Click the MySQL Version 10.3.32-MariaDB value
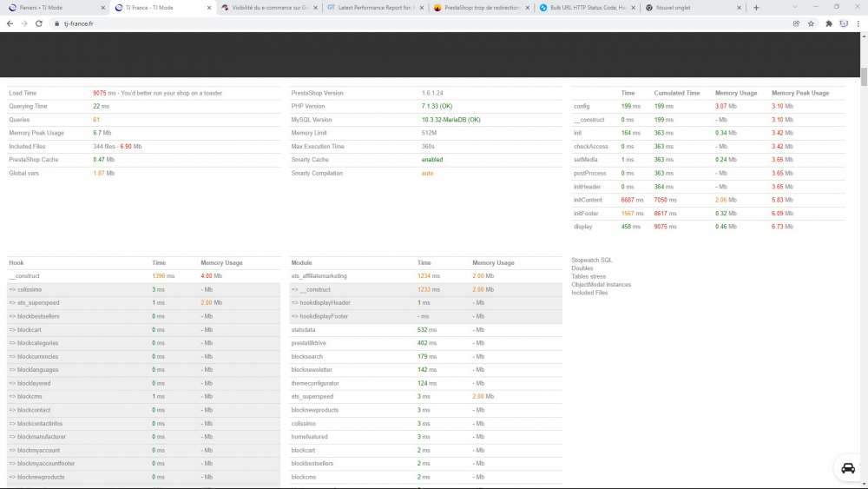 pos(450,120)
